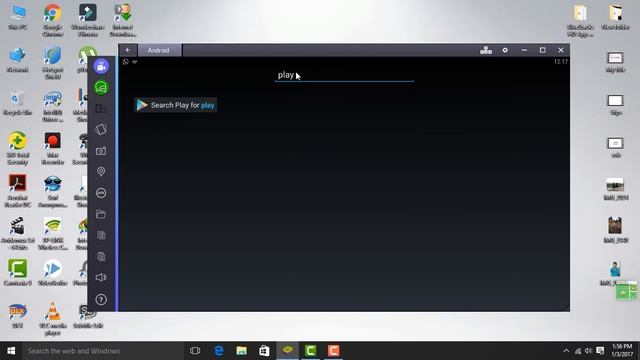Open the Windows Start button
640x360 pixels.
pos(11,351)
